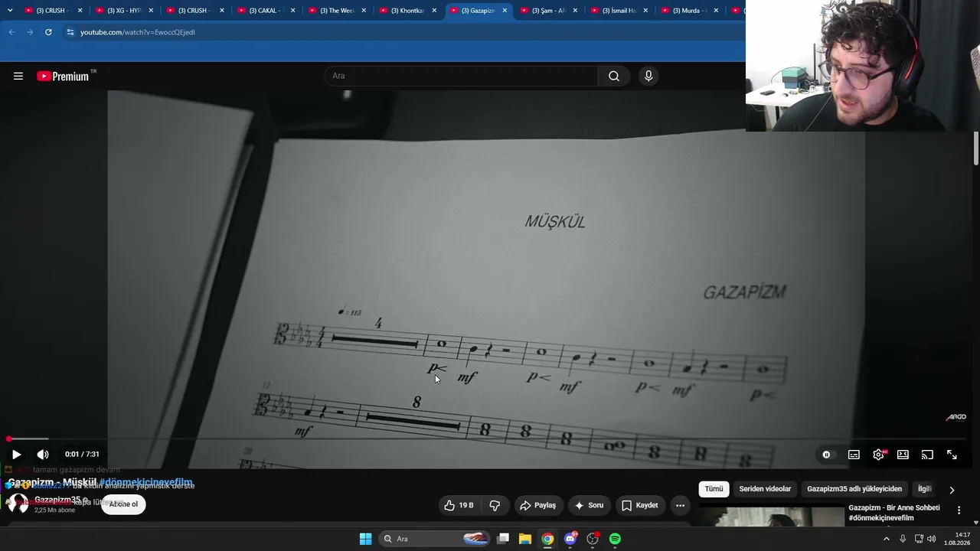The height and width of the screenshot is (551, 980).
Task: Cast the video to a device
Action: [927, 455]
